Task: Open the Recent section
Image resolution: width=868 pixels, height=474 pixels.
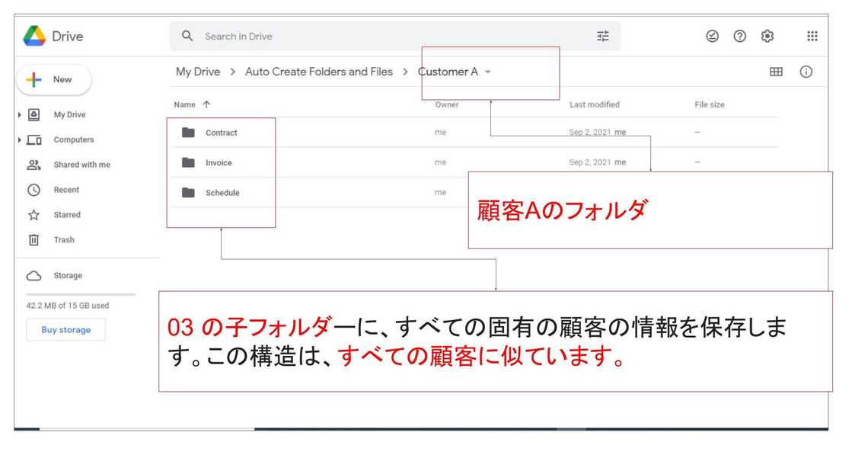Action: coord(66,190)
